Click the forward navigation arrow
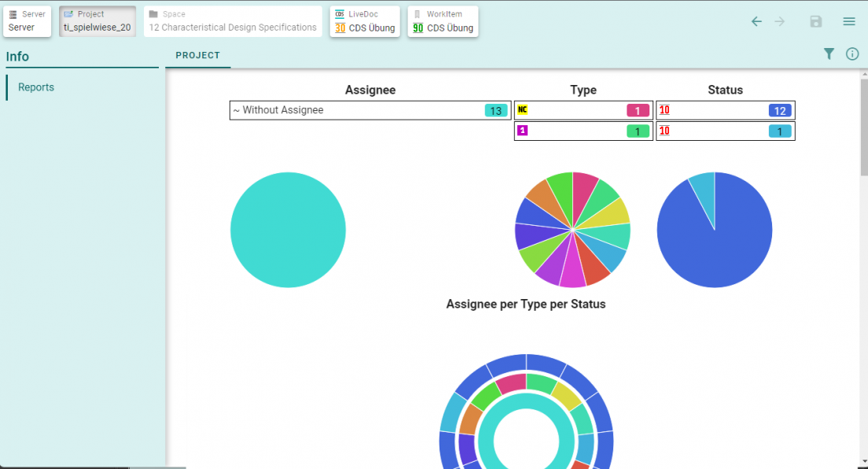Image resolution: width=868 pixels, height=469 pixels. tap(780, 22)
